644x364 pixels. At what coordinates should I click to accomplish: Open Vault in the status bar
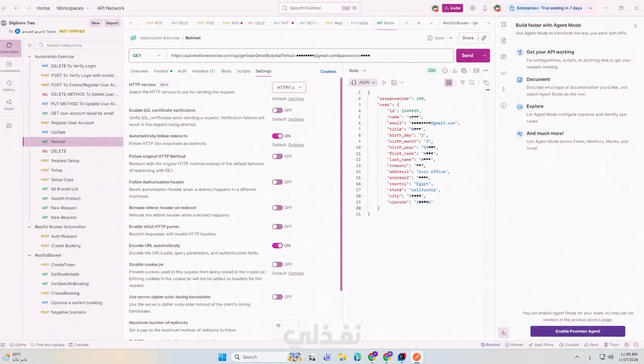[591, 345]
